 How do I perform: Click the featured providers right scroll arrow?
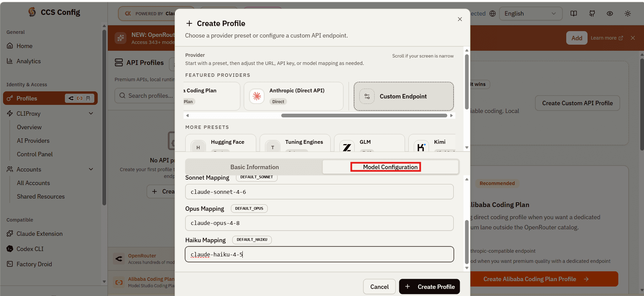451,115
